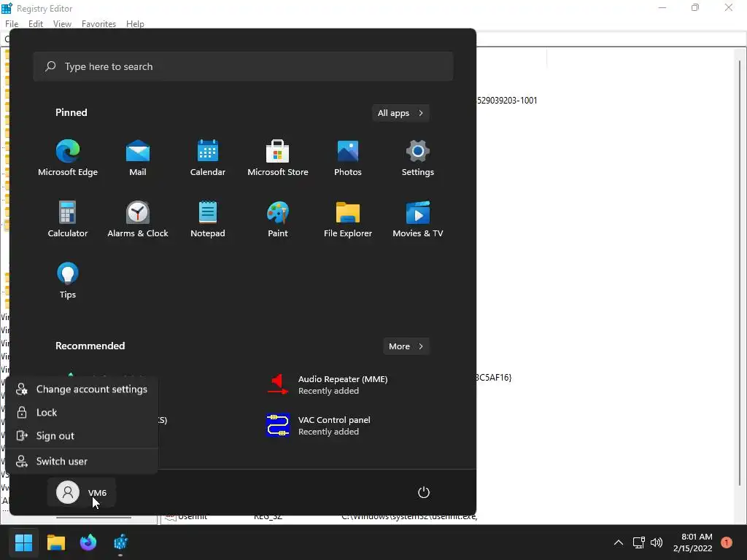The width and height of the screenshot is (747, 560).
Task: Open the View menu in Registry Editor
Action: point(62,24)
